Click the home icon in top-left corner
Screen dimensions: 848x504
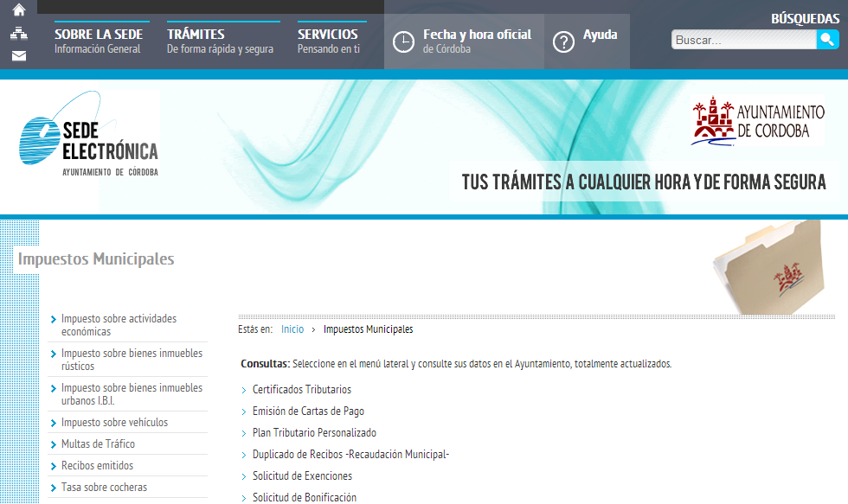19,10
